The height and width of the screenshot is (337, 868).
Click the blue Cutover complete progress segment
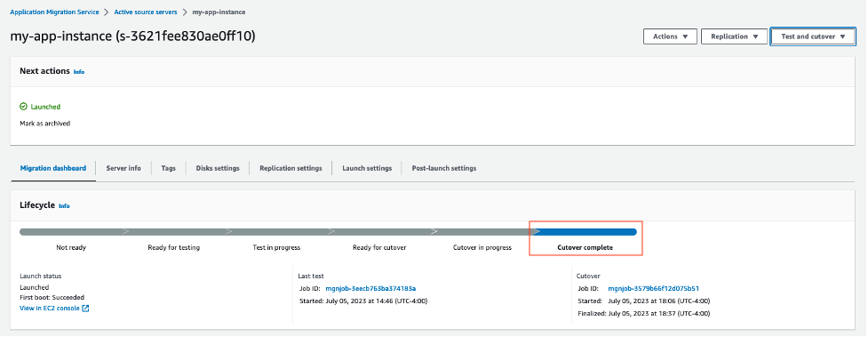point(585,232)
